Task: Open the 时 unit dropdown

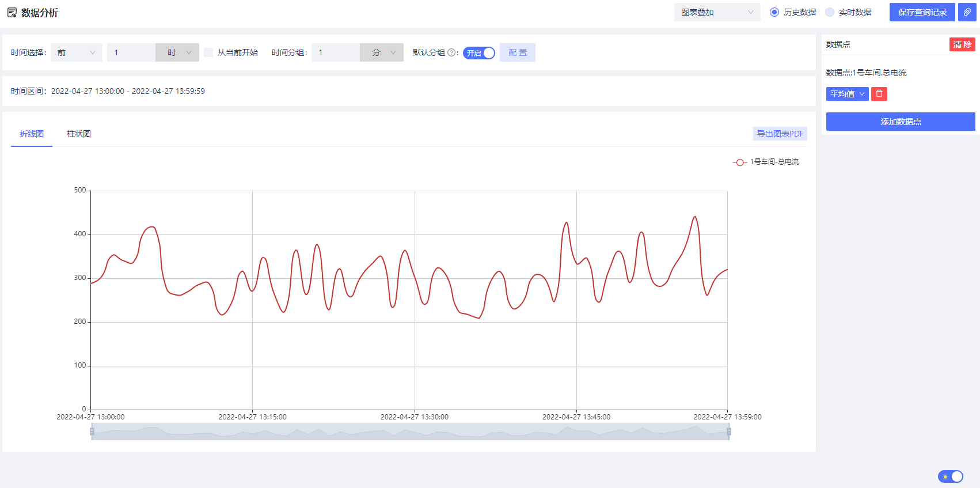Action: [177, 52]
